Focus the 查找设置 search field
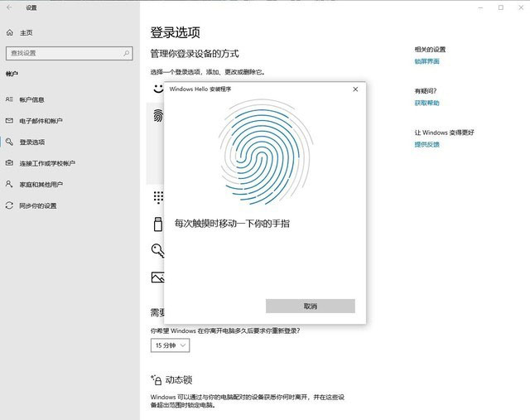530x420 pixels. [x=70, y=53]
